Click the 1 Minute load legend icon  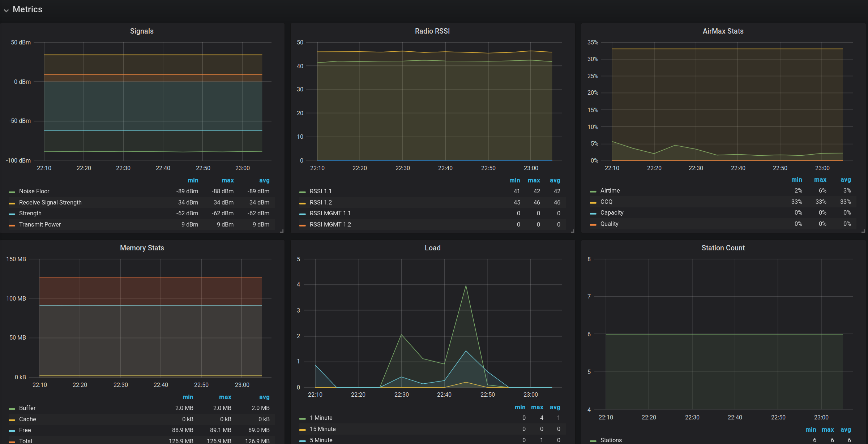[x=303, y=418]
